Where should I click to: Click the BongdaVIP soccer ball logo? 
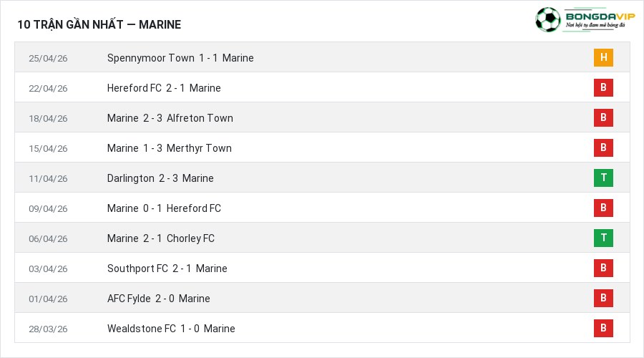[548, 19]
